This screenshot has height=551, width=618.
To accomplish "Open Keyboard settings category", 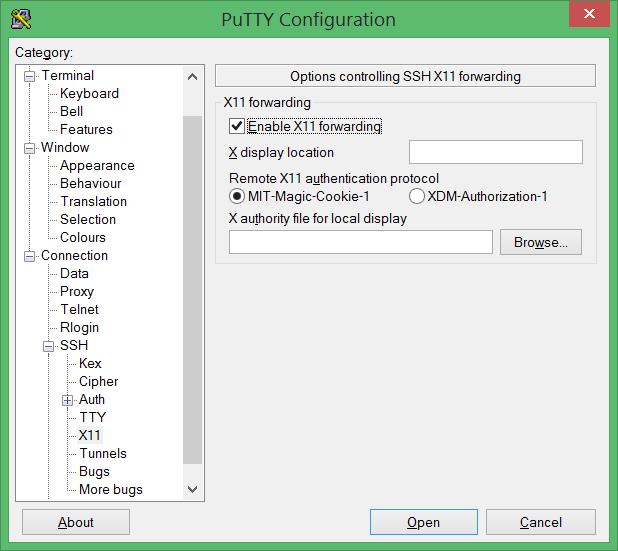I will pyautogui.click(x=89, y=93).
